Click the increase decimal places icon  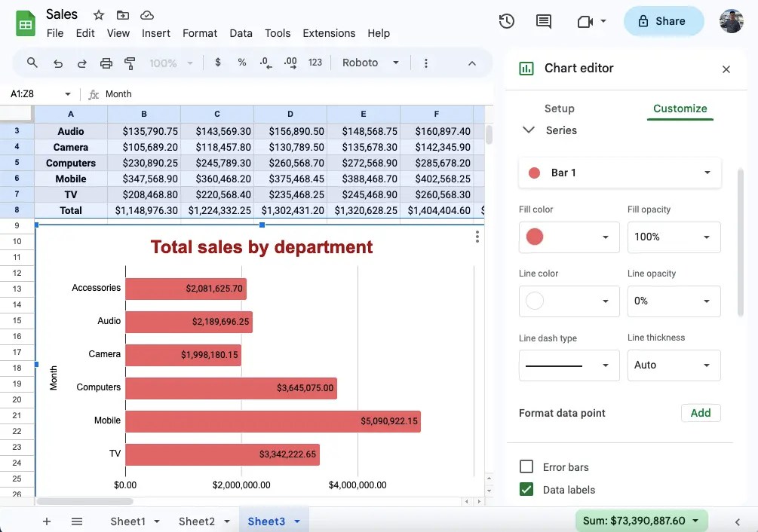tap(290, 63)
